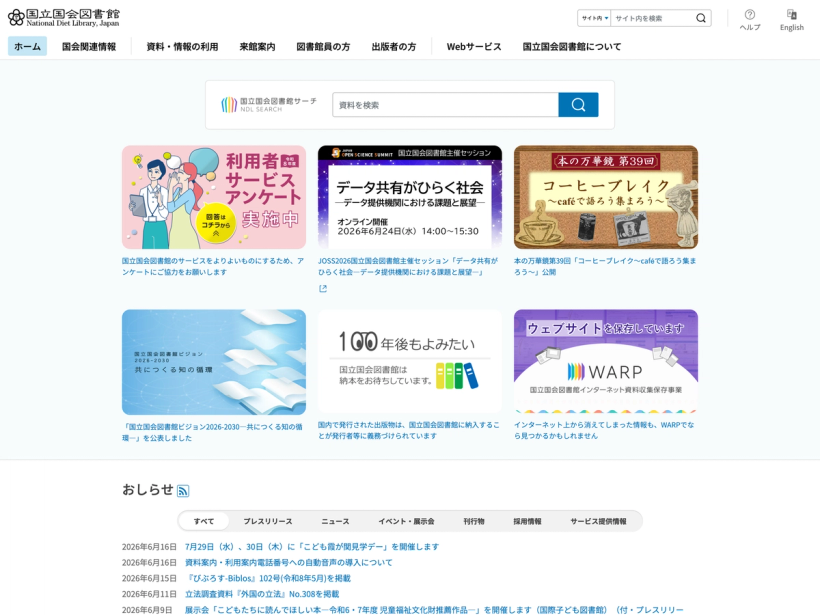Click the アンケートにご協力 caption link
This screenshot has height=615, width=820.
coord(213,266)
